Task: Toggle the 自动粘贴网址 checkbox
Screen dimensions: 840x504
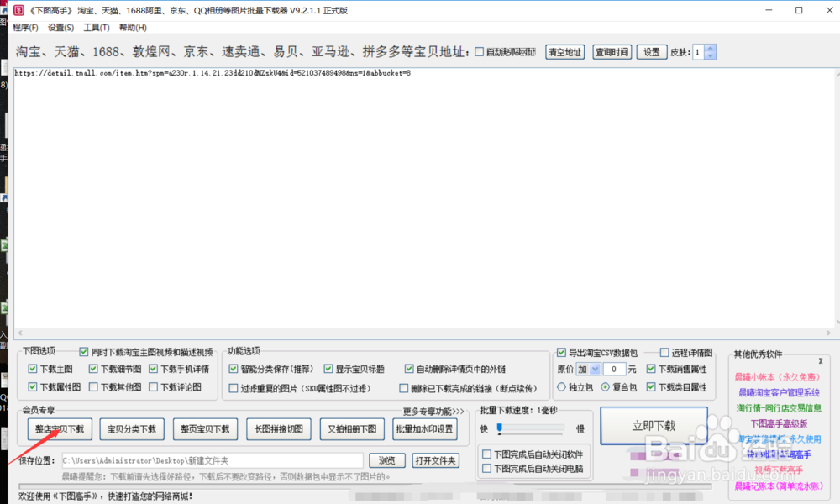Action: coord(479,52)
